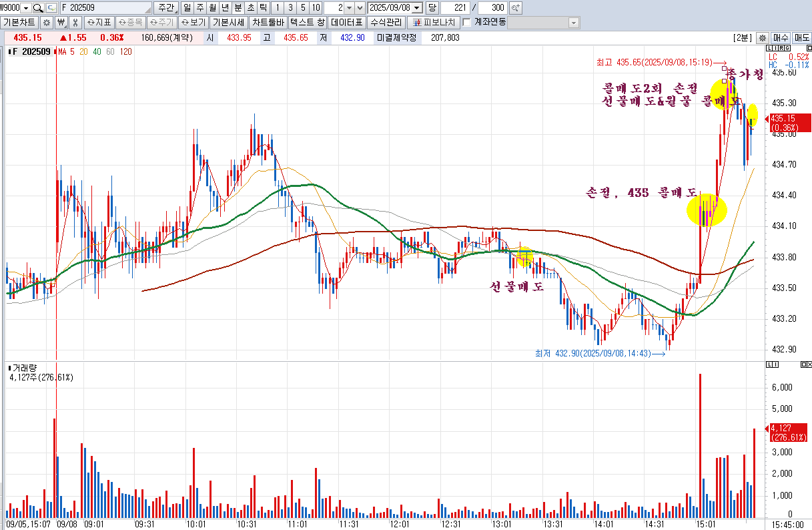Open settings gear next to 기본차트
812x530 pixels.
pos(47,22)
